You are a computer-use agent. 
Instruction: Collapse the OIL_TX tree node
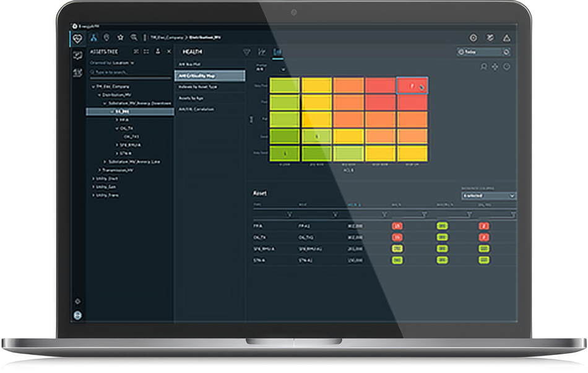117,128
